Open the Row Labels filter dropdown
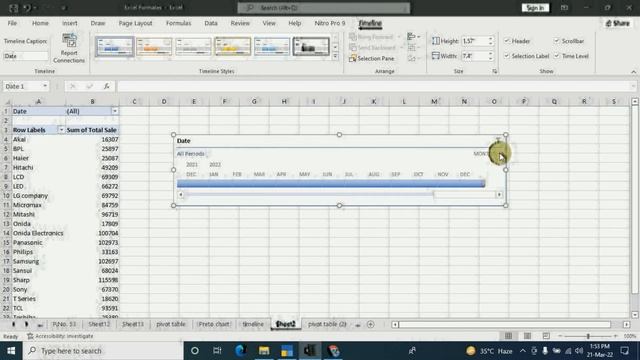The height and width of the screenshot is (360, 640). click(61, 130)
